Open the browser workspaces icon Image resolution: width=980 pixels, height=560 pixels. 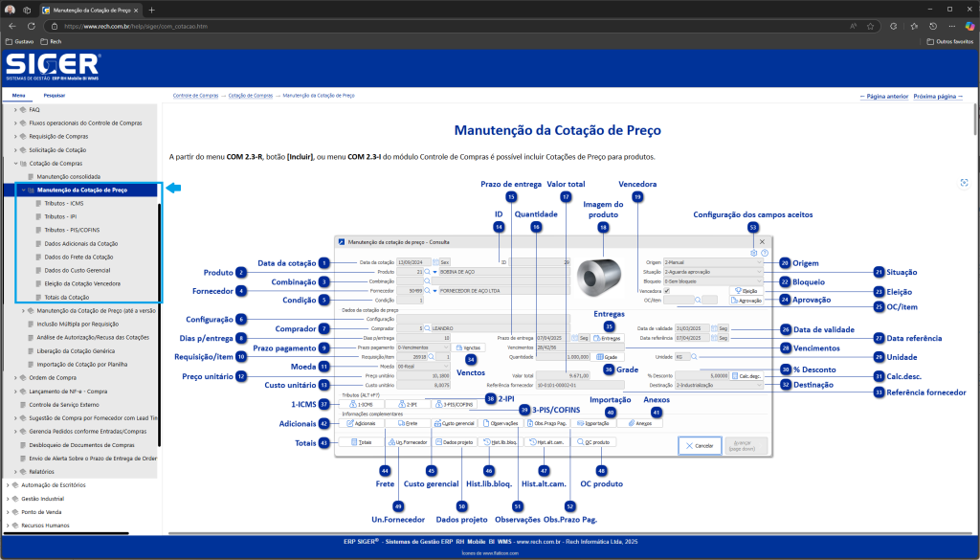[27, 10]
